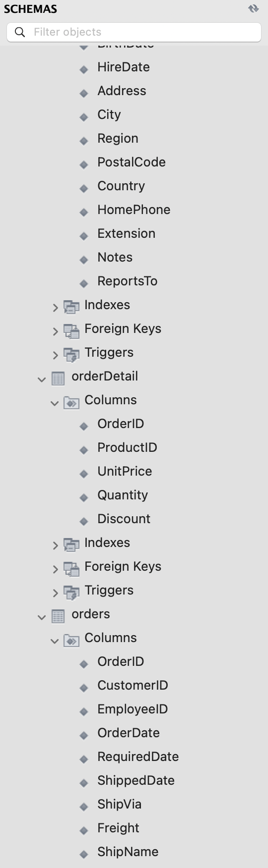Collapse the orders table node
The height and width of the screenshot is (868, 268).
[x=42, y=617]
